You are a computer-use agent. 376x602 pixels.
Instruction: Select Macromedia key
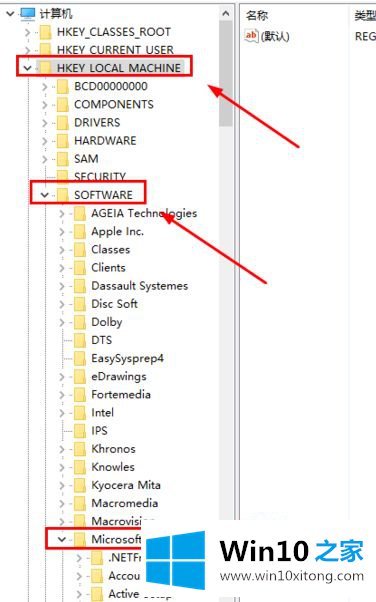125,503
